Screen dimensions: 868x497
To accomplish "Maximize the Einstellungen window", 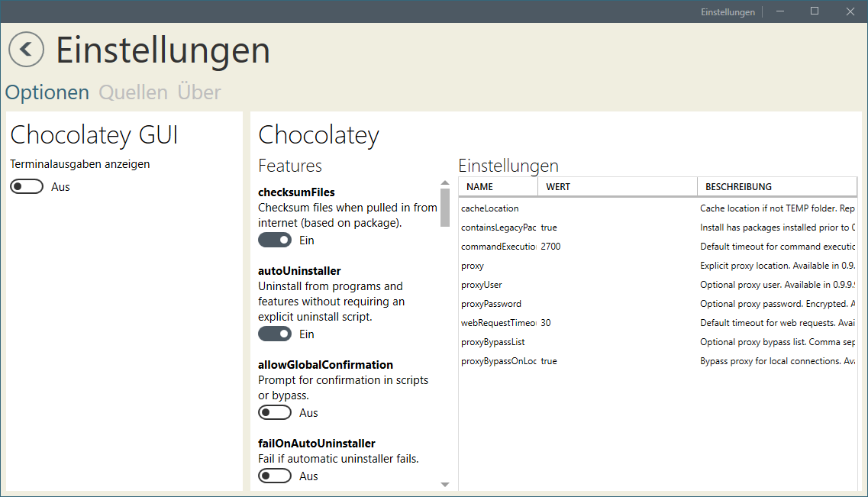I will tap(815, 11).
